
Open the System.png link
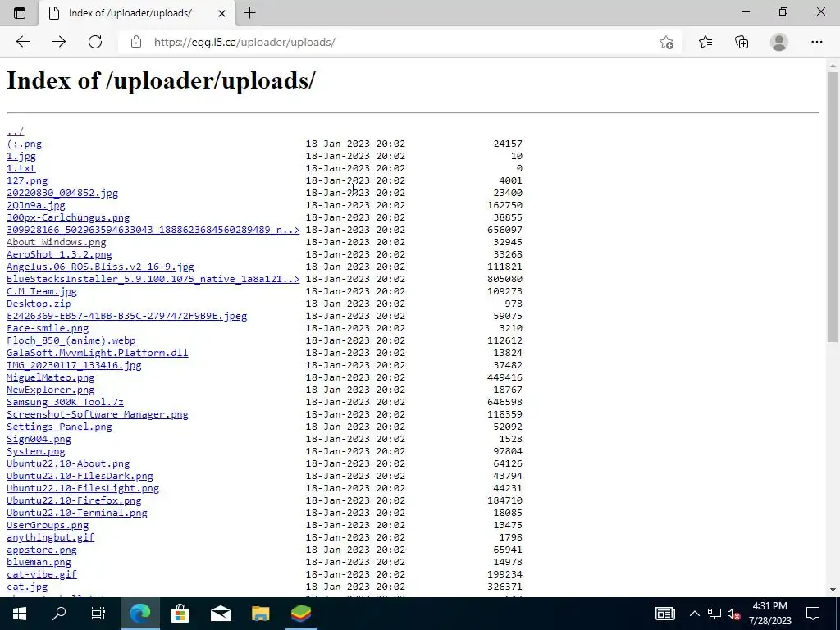click(36, 452)
